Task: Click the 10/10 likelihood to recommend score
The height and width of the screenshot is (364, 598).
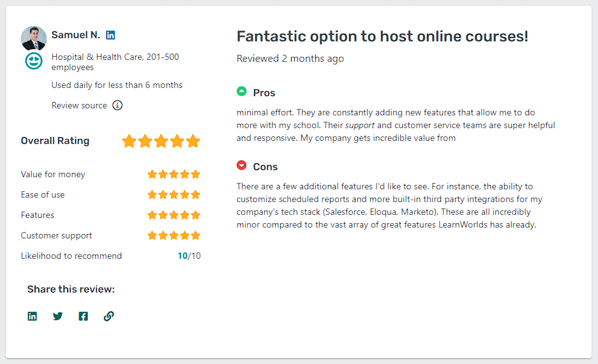Action: [x=189, y=256]
